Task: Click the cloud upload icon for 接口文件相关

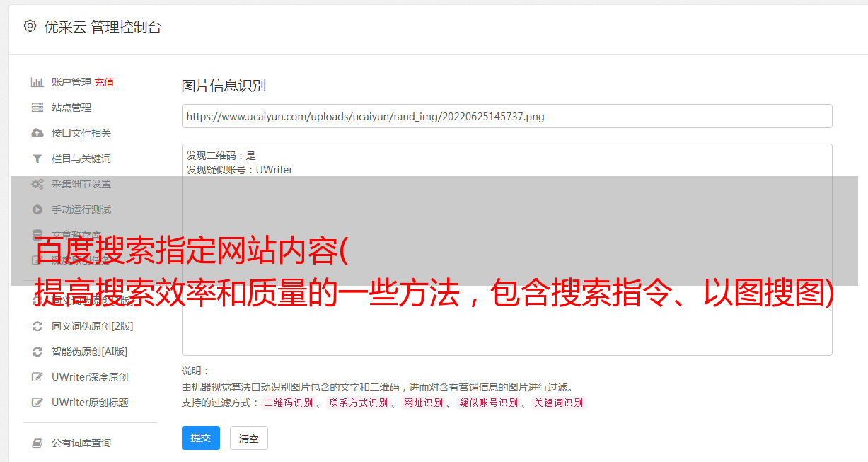Action: 37,133
